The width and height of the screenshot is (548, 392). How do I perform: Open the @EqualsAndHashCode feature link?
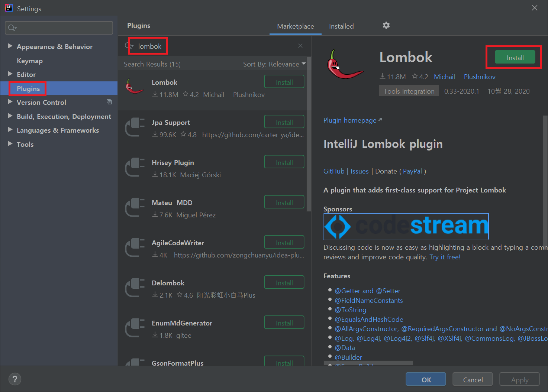pyautogui.click(x=369, y=320)
